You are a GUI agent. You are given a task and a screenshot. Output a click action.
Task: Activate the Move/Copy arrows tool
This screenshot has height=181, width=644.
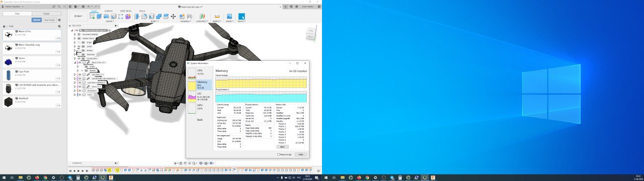(x=173, y=16)
